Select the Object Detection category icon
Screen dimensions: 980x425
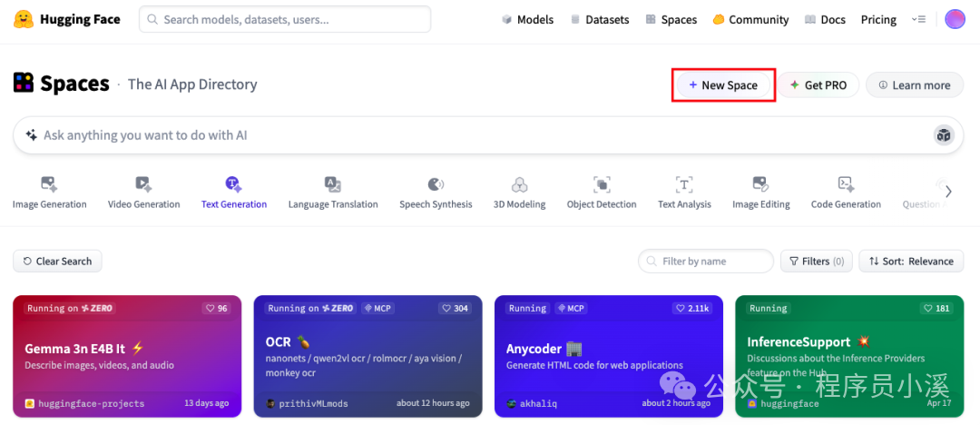pos(602,184)
